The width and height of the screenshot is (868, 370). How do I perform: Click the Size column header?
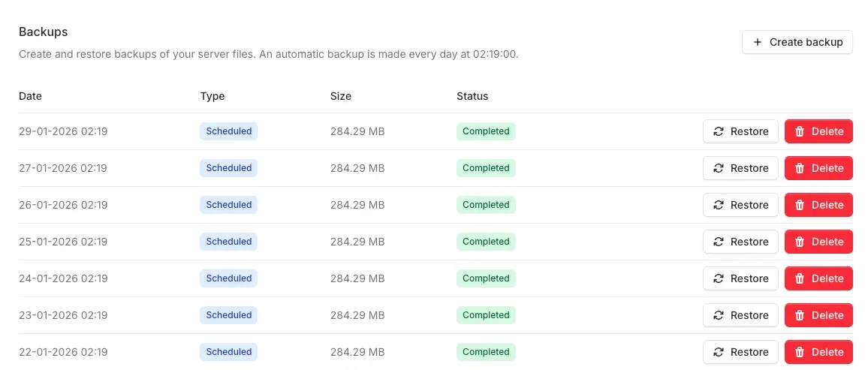[x=341, y=96]
